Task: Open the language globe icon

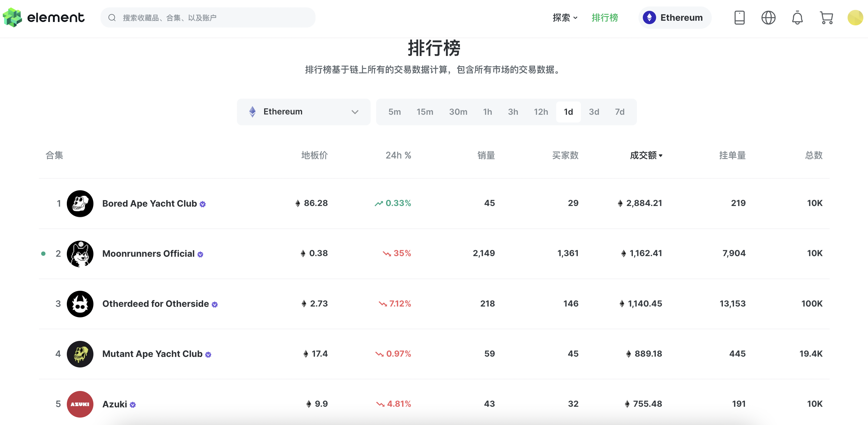Action: point(768,18)
